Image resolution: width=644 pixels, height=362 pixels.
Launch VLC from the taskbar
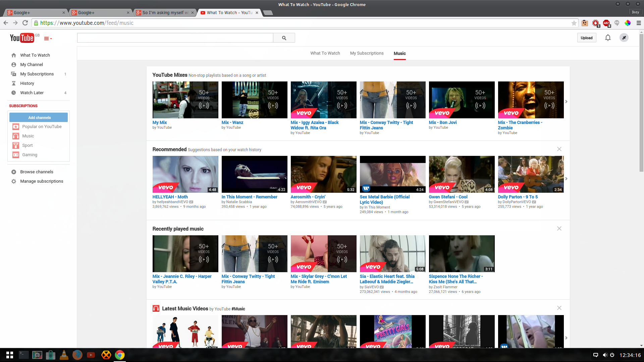click(x=64, y=355)
